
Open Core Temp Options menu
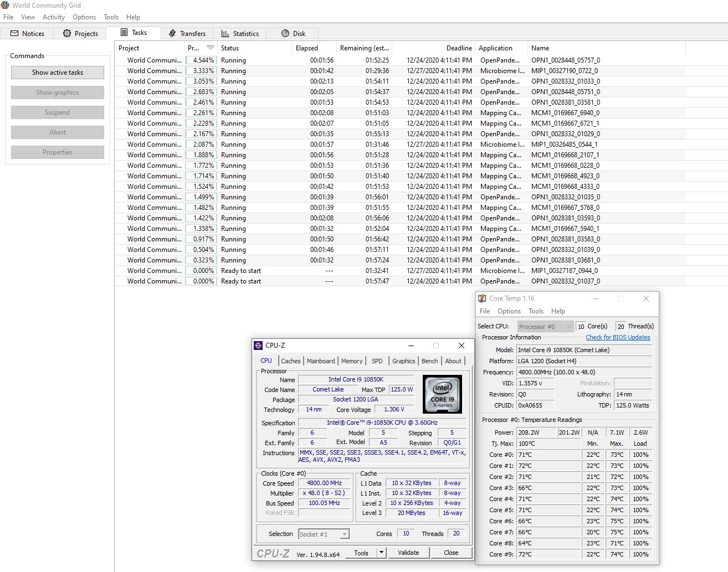(509, 311)
